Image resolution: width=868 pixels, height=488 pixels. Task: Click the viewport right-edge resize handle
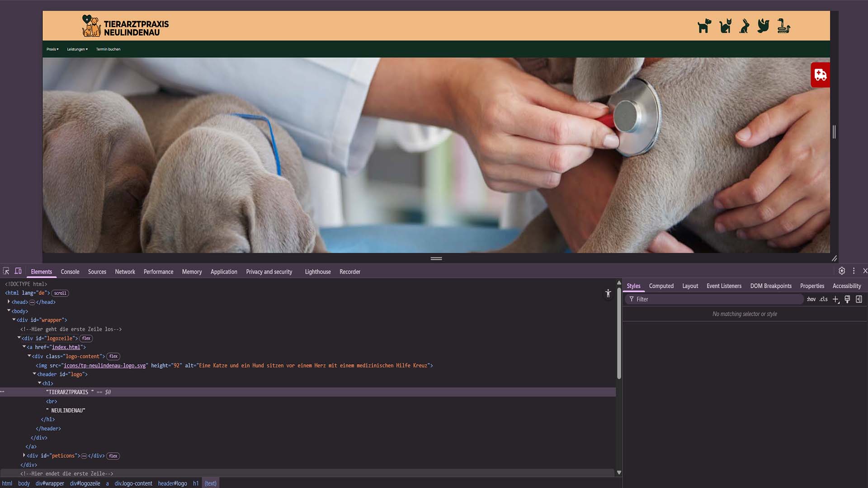point(834,132)
